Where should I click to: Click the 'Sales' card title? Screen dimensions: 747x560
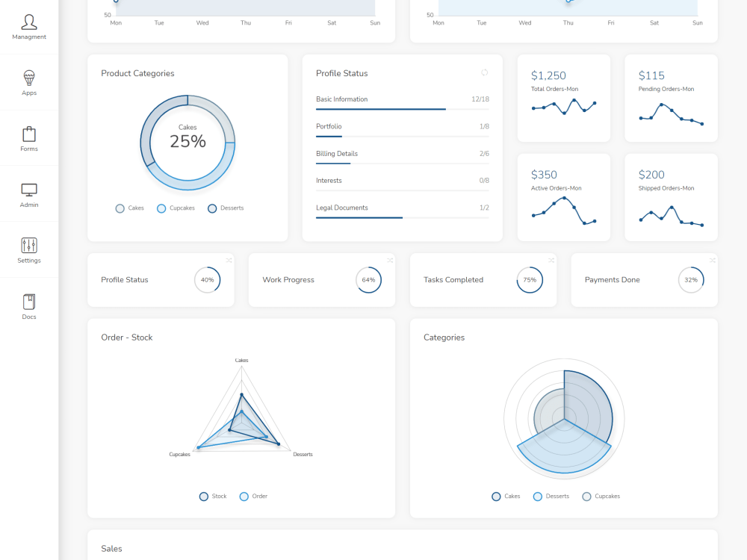click(111, 549)
